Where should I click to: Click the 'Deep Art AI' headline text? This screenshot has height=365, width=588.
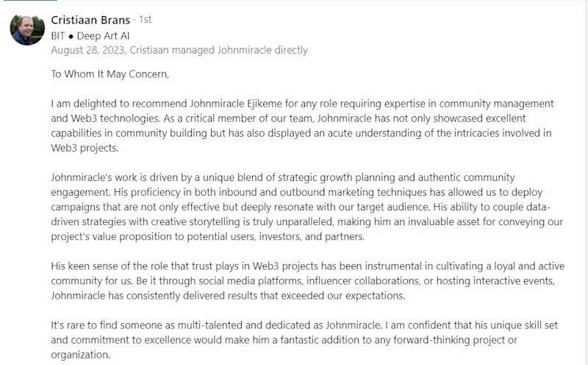tap(109, 35)
